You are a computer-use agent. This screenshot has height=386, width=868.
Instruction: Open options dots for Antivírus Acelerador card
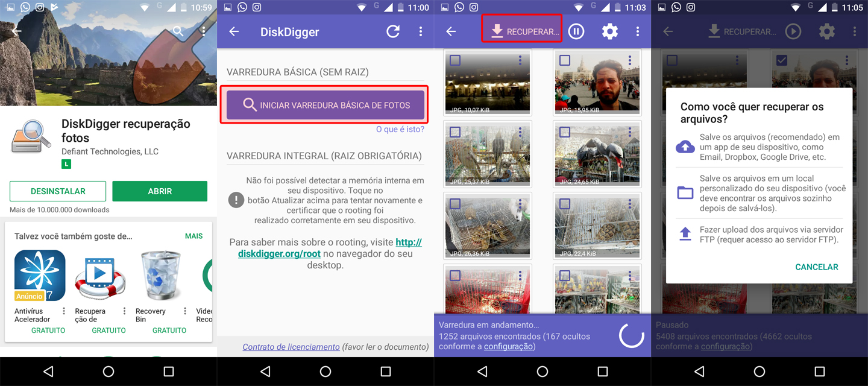click(64, 311)
